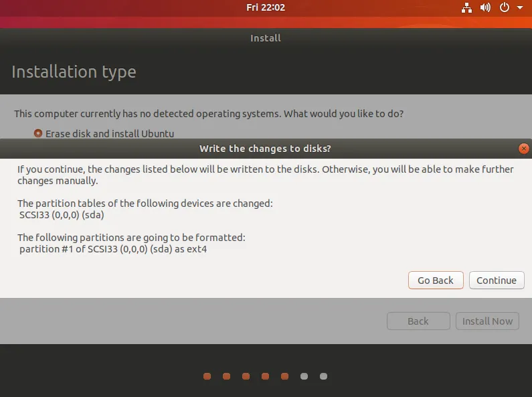This screenshot has height=397, width=532.
Task: Expand the system menu arrow
Action: pyautogui.click(x=520, y=7)
